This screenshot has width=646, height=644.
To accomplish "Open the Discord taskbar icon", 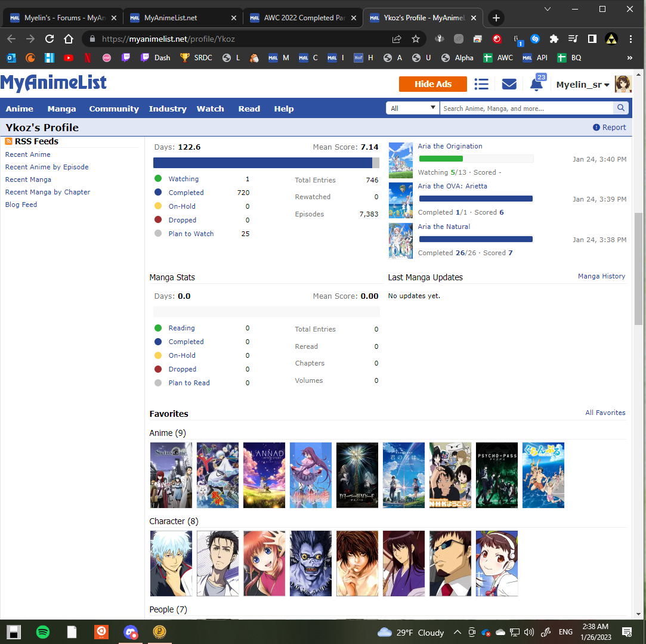I will 131,631.
